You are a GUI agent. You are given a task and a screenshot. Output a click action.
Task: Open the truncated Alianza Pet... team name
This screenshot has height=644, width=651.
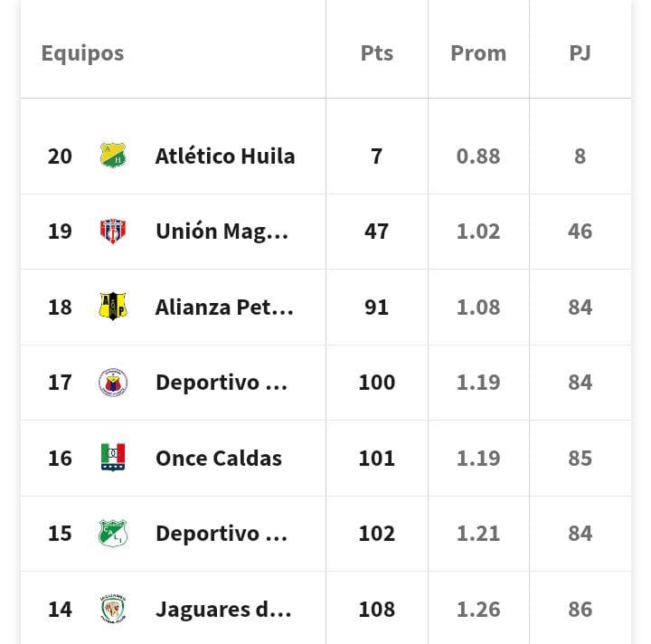pos(224,308)
